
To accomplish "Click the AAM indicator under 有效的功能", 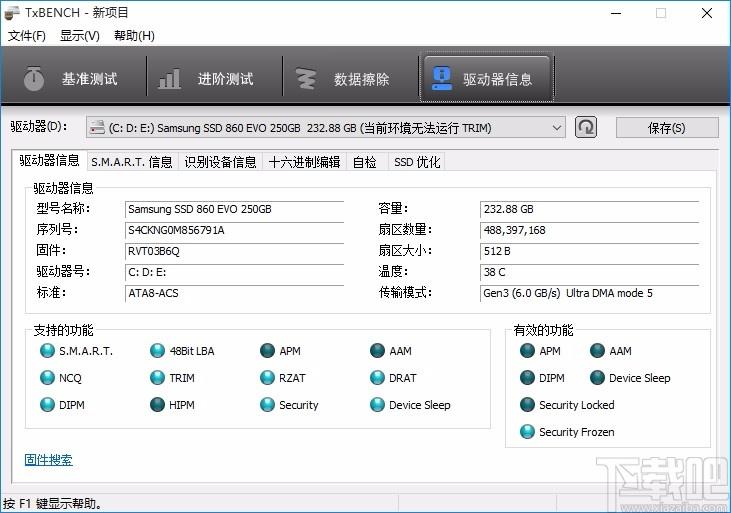I will (597, 351).
